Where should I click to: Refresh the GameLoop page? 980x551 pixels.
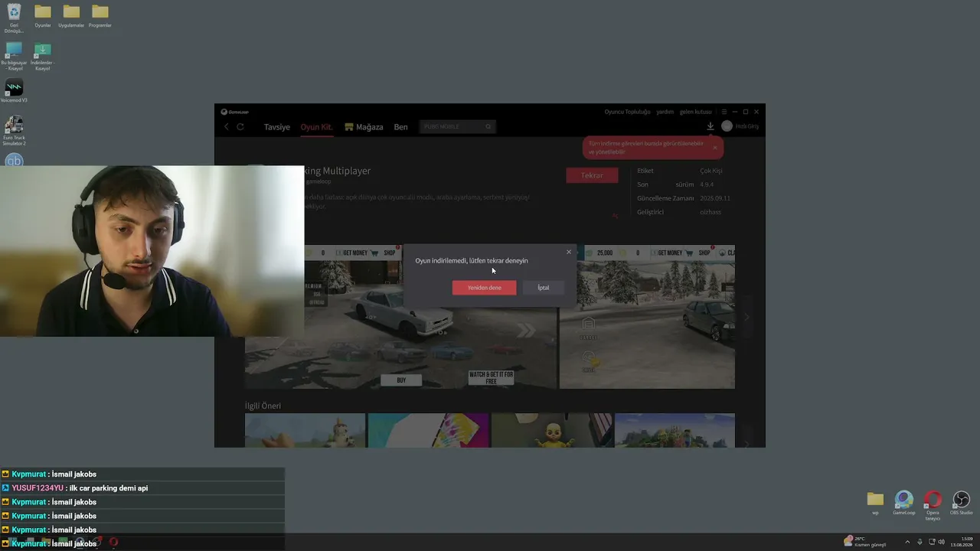coord(240,126)
